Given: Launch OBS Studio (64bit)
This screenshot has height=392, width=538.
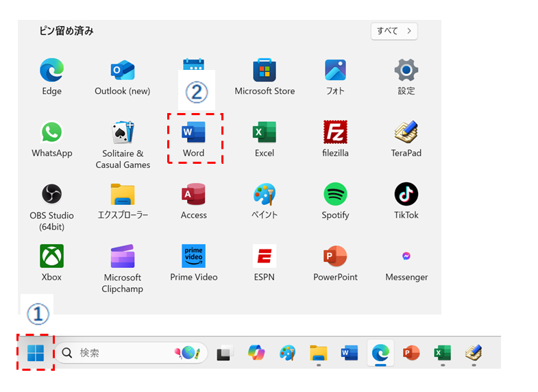Looking at the screenshot, I should click(51, 195).
